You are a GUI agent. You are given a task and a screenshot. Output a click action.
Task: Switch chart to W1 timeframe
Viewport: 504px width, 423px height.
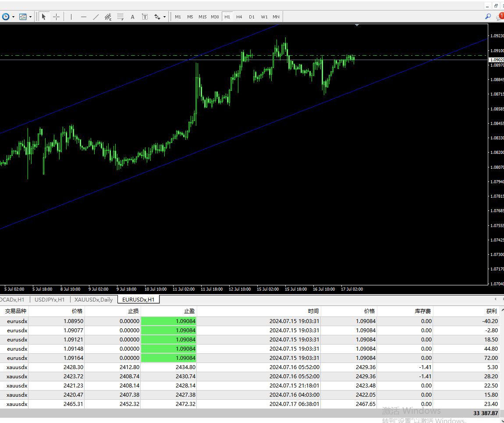264,17
